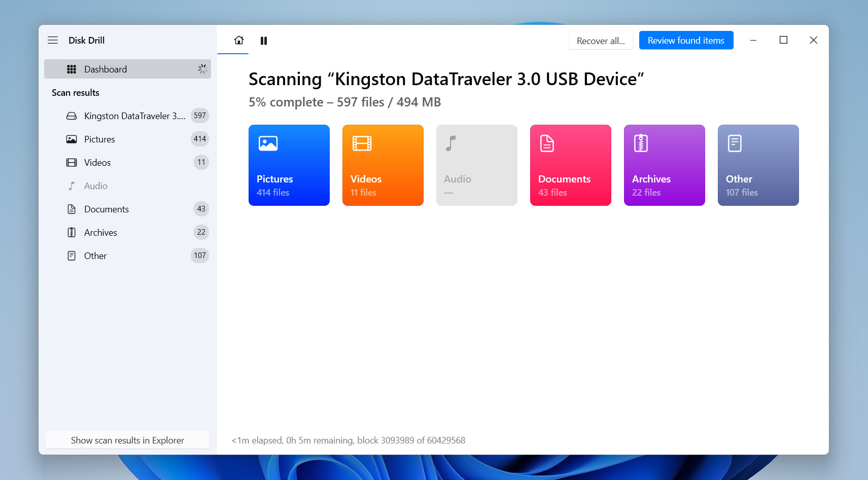Click Review found items button
Screen dimensions: 868x480
[686, 41]
